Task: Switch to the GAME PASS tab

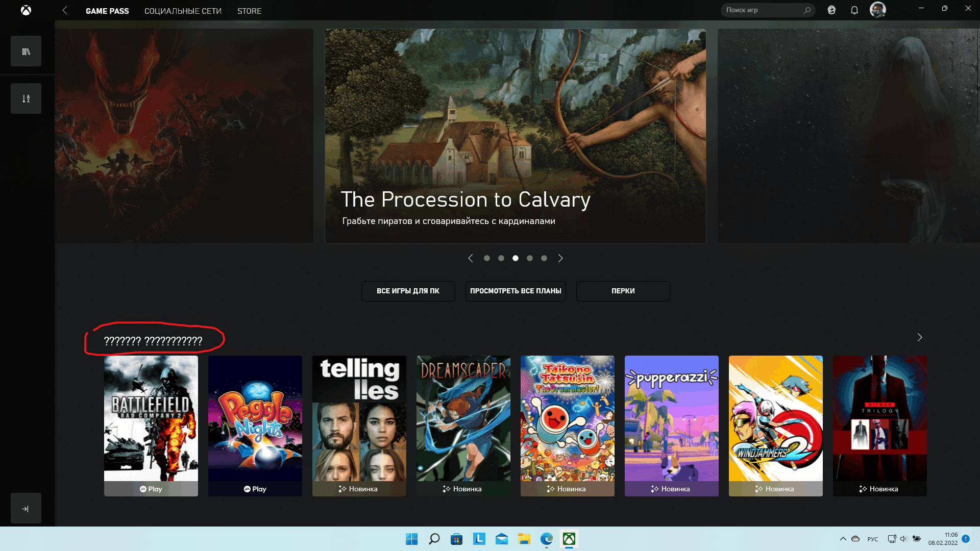Action: click(107, 11)
